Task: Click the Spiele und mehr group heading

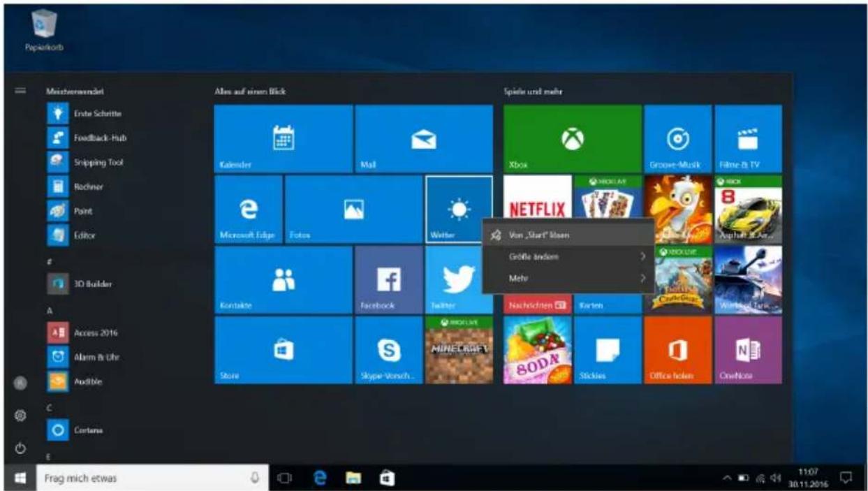Action: pyautogui.click(x=534, y=91)
